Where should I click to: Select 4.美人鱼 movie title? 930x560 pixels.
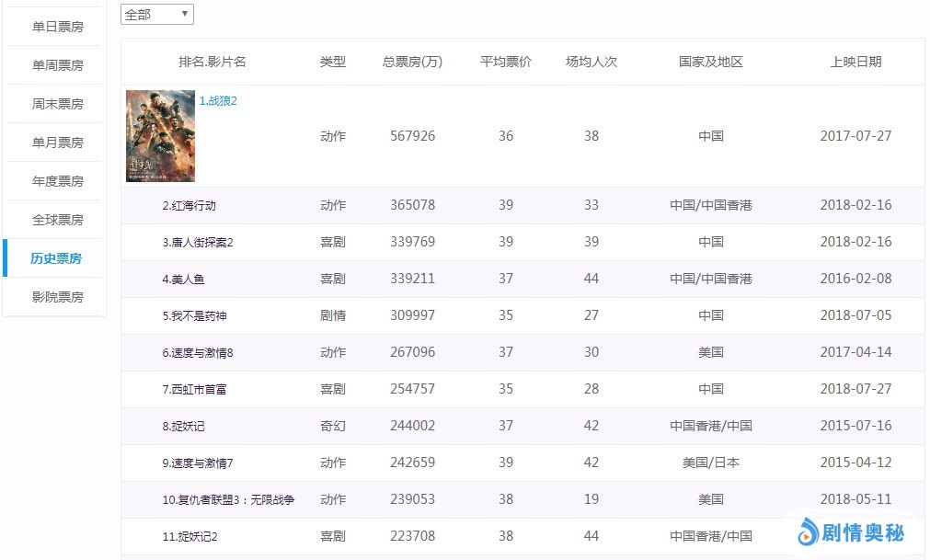click(x=183, y=280)
